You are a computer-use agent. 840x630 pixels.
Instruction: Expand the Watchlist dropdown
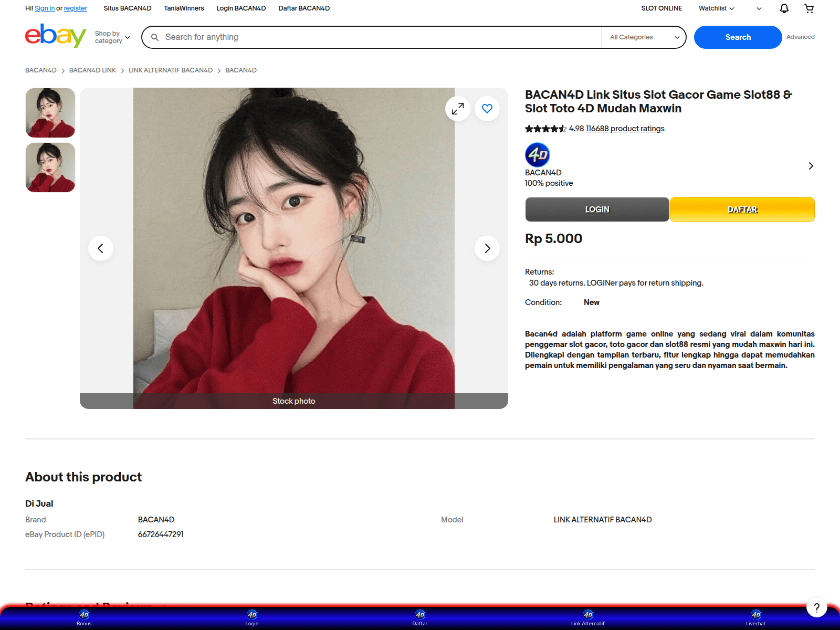716,8
